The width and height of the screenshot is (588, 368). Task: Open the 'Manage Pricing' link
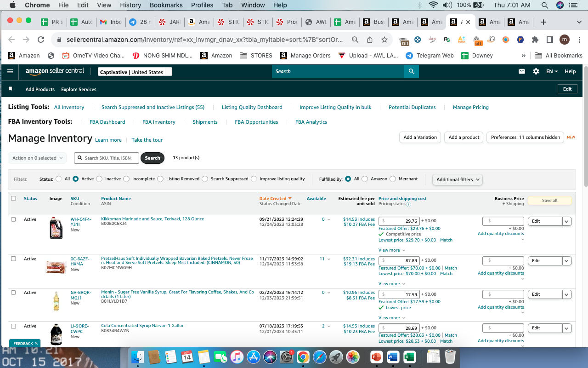click(x=471, y=107)
